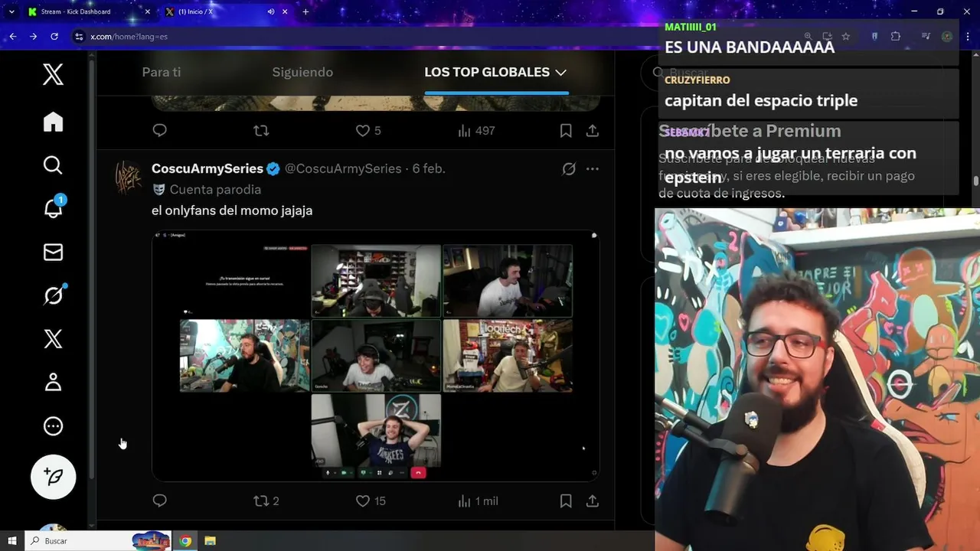Open Notifications bell with 1 badge
Viewport: 980px width, 551px height.
(x=53, y=207)
